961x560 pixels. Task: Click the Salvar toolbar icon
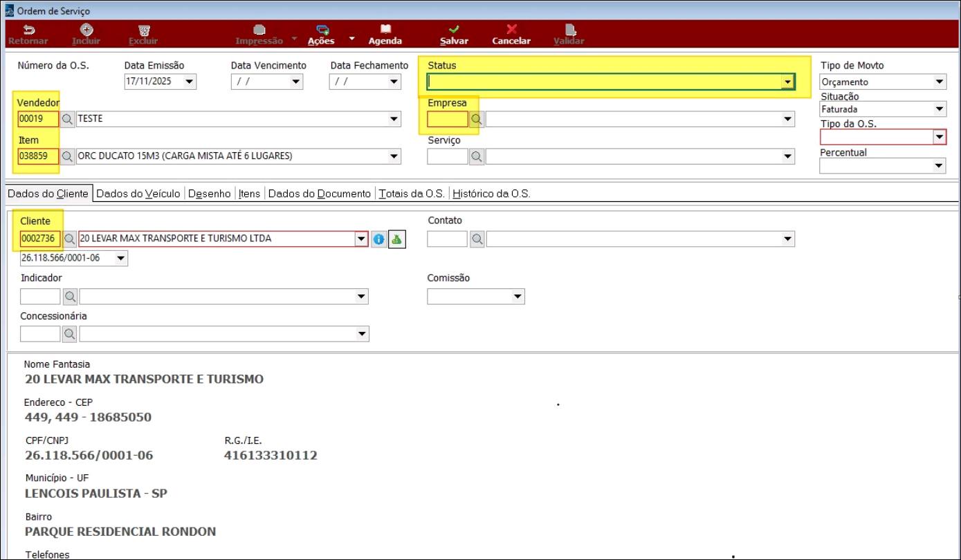[454, 30]
